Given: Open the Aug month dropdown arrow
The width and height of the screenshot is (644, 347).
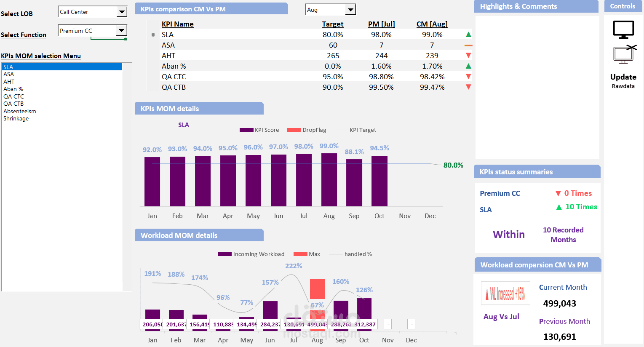Looking at the screenshot, I should (x=350, y=10).
